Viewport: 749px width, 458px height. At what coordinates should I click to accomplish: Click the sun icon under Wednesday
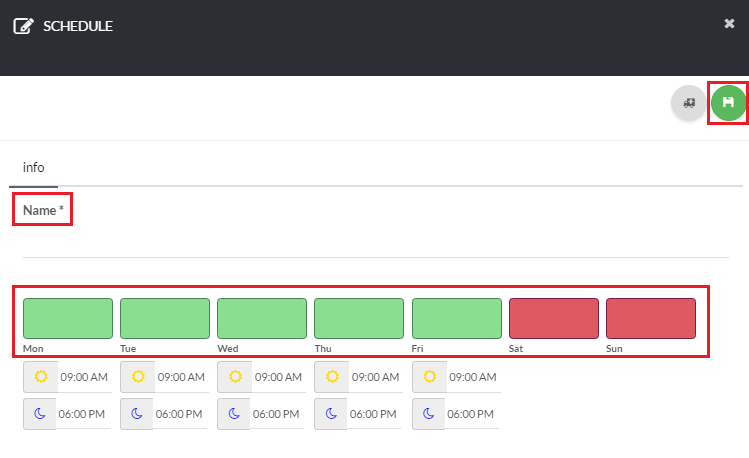coord(234,377)
